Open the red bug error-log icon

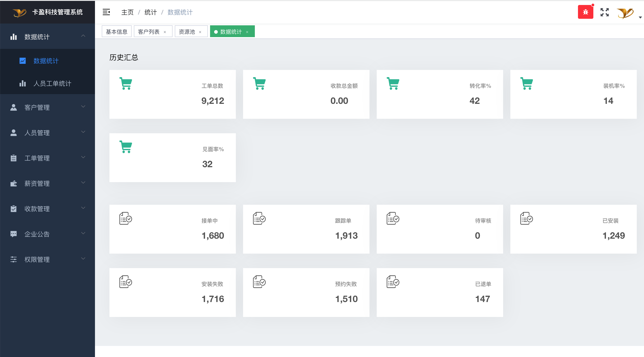pos(585,12)
